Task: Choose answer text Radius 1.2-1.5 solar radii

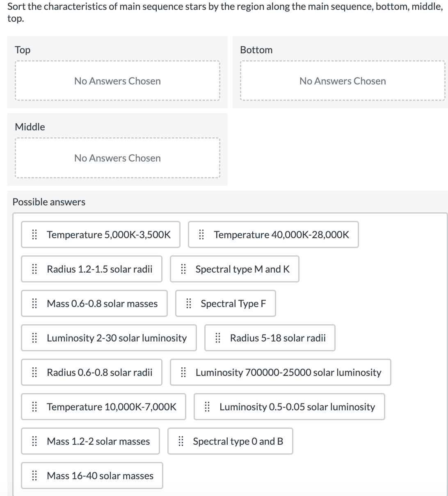Action: [x=100, y=269]
